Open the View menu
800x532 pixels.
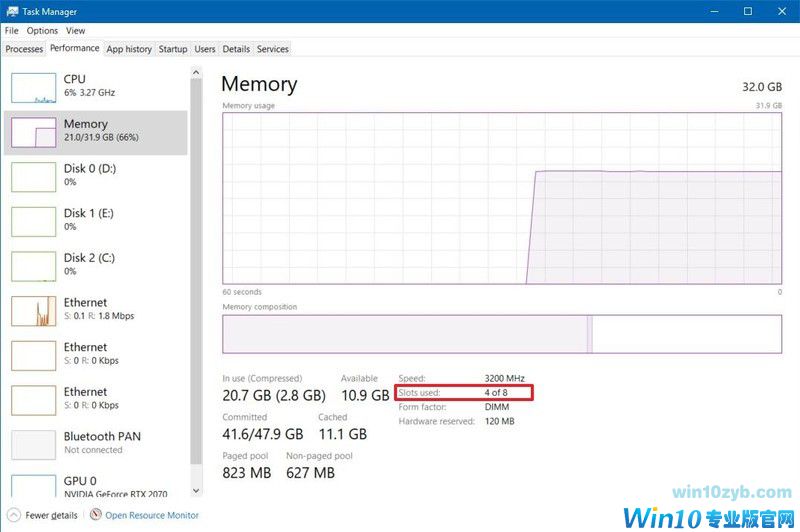pyautogui.click(x=76, y=31)
